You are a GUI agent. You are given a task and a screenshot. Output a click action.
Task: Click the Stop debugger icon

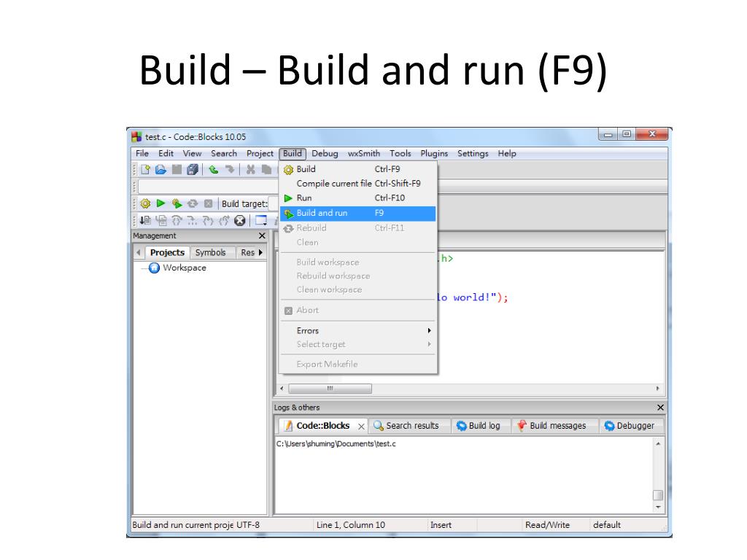pos(239,220)
